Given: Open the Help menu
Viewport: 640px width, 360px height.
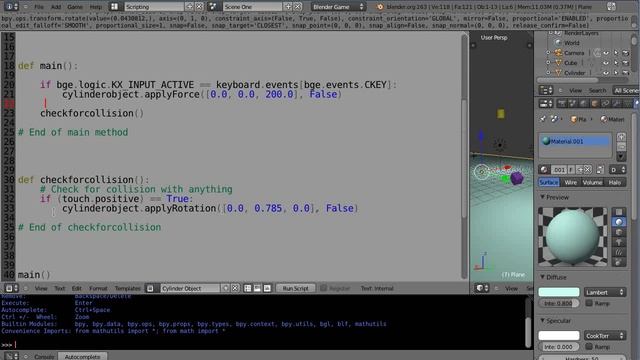Looking at the screenshot, I should point(96,7).
